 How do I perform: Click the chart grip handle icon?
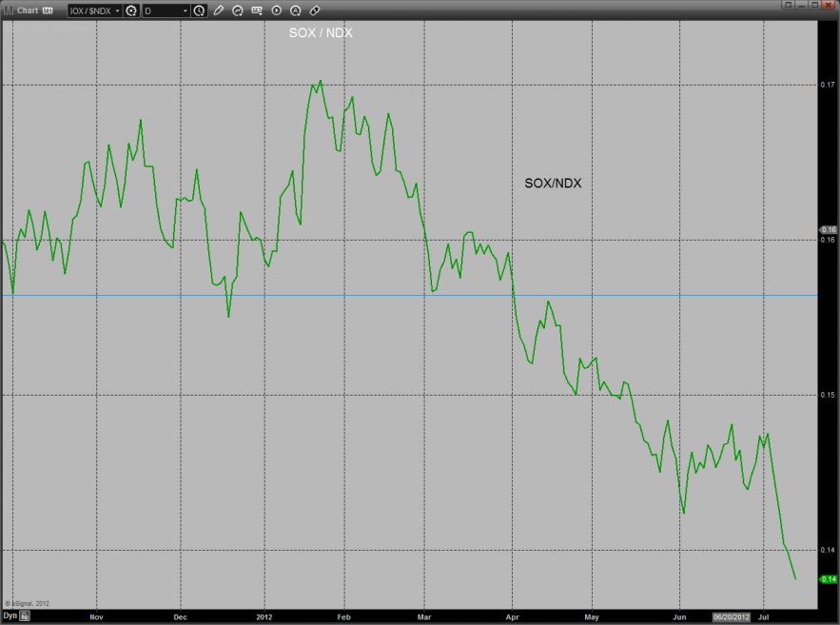pos(8,10)
